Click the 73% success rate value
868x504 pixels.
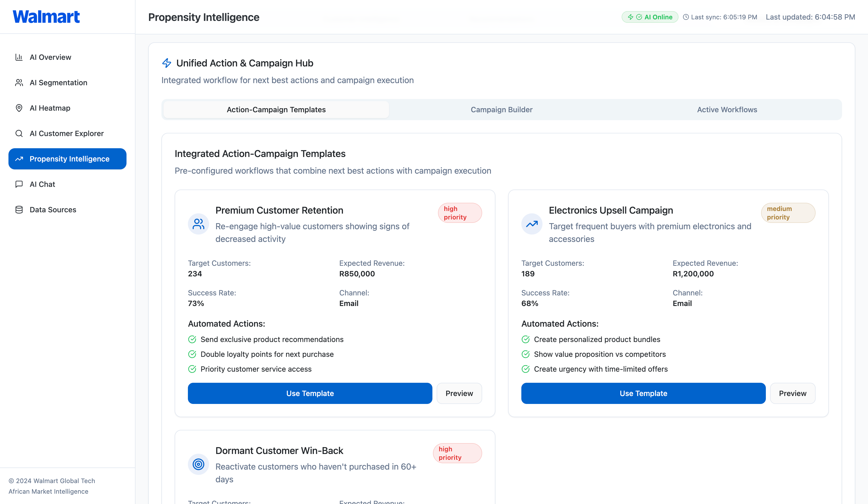tap(196, 304)
